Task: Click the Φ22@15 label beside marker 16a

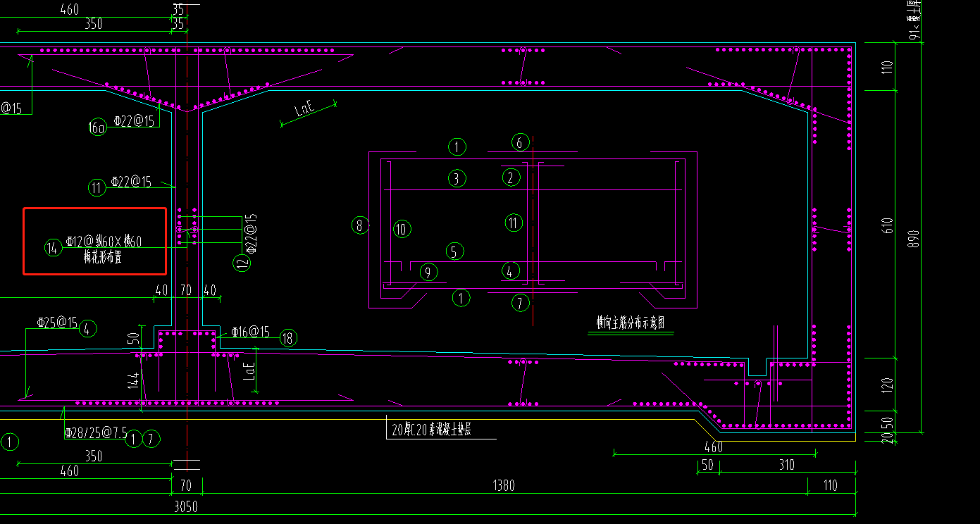Action: pyautogui.click(x=132, y=121)
